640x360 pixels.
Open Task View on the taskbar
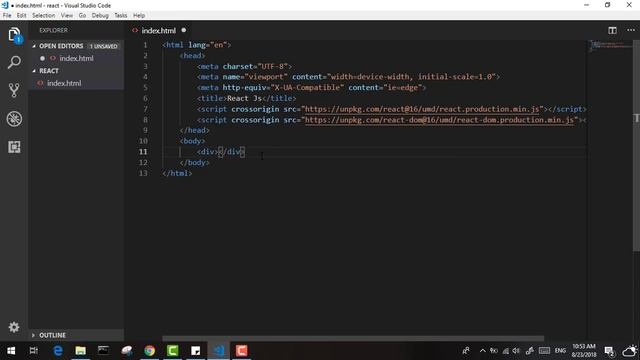point(33,351)
